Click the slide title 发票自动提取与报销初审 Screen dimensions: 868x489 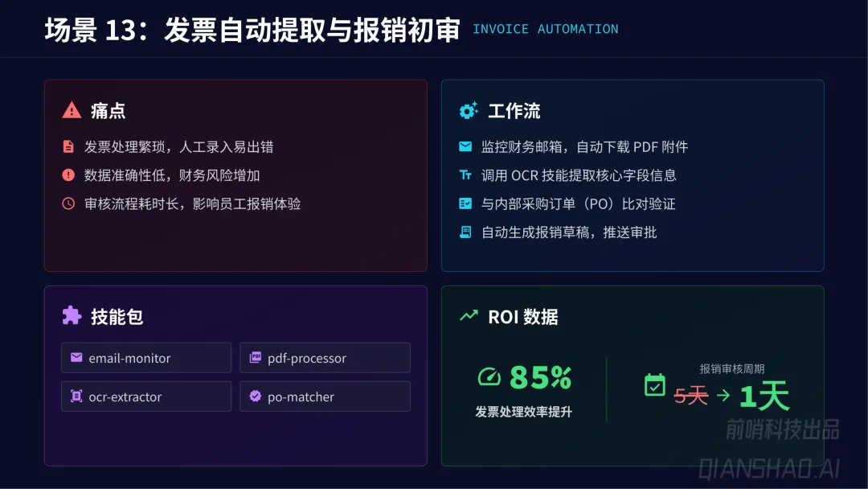pyautogui.click(x=312, y=30)
